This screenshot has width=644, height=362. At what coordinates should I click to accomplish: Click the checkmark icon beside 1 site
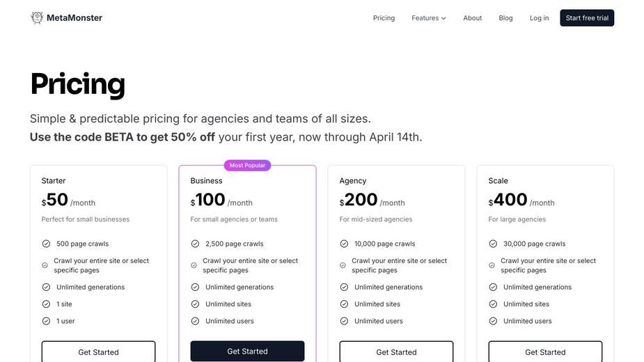(46, 304)
